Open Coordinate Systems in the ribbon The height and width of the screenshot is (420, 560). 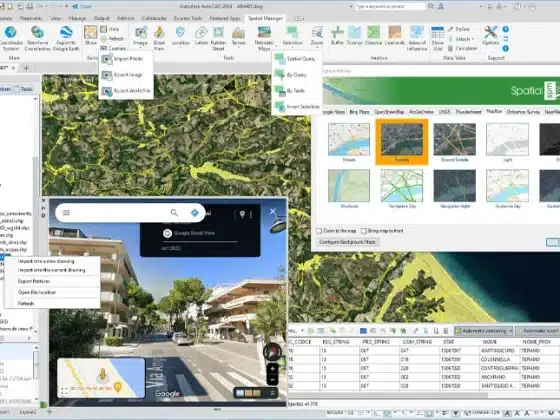click(x=11, y=38)
